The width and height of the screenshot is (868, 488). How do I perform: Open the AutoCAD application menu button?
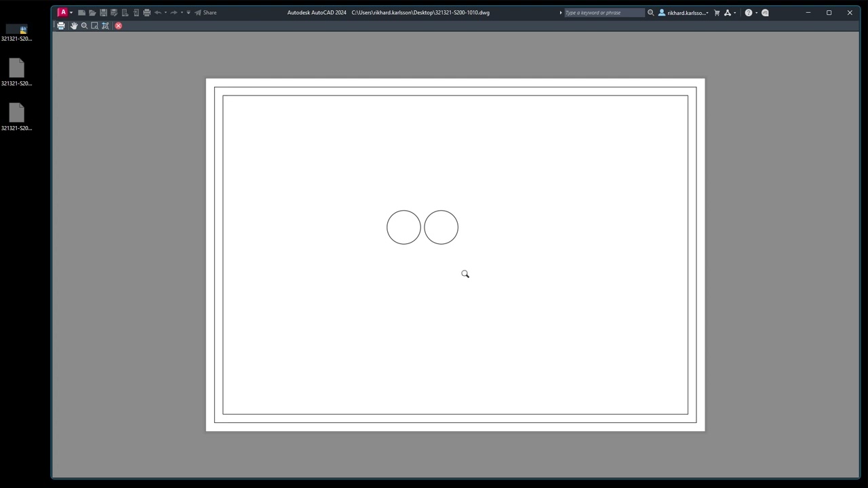[x=63, y=12]
